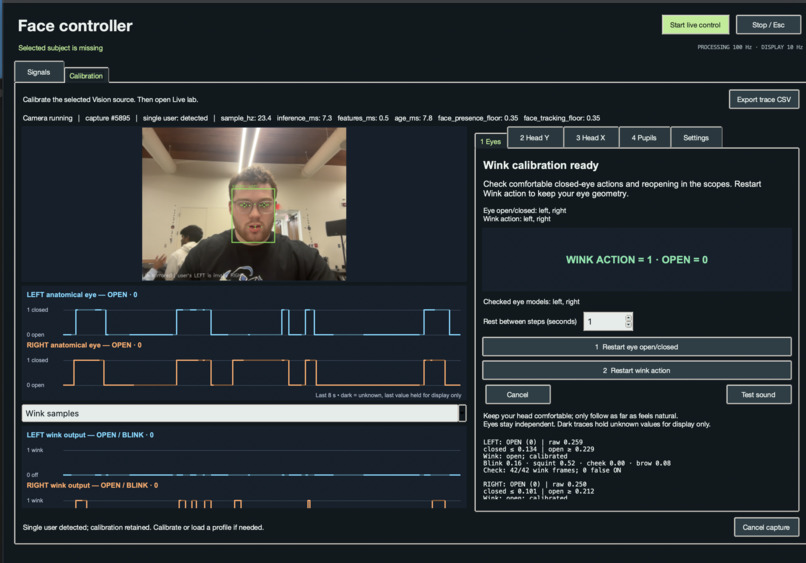Click the 'face_tracking_floor: 0.35' value
This screenshot has width=806, height=563.
point(562,118)
